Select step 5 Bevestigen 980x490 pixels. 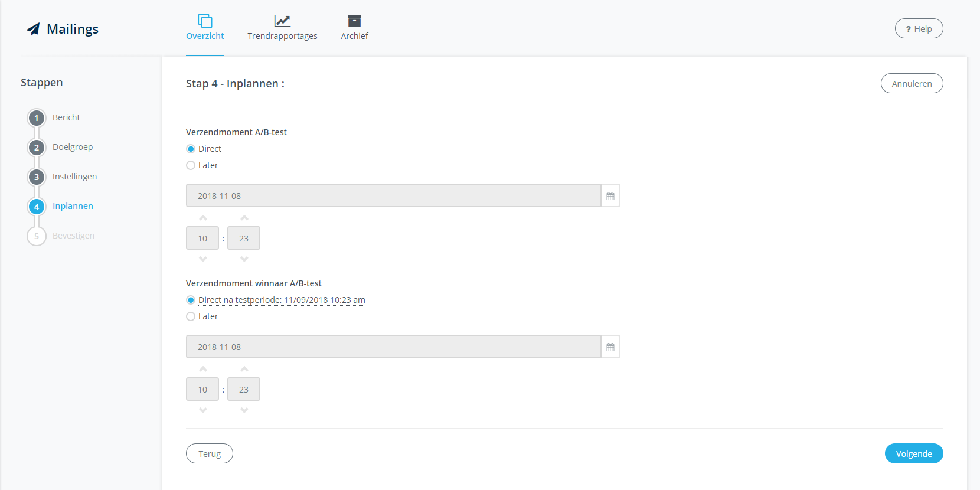(x=61, y=236)
